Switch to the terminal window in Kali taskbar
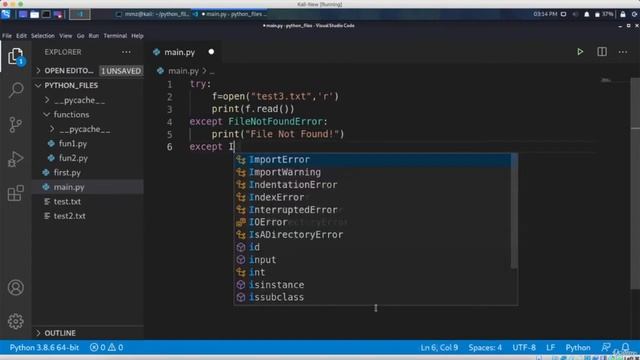The image size is (640, 360). 153,14
